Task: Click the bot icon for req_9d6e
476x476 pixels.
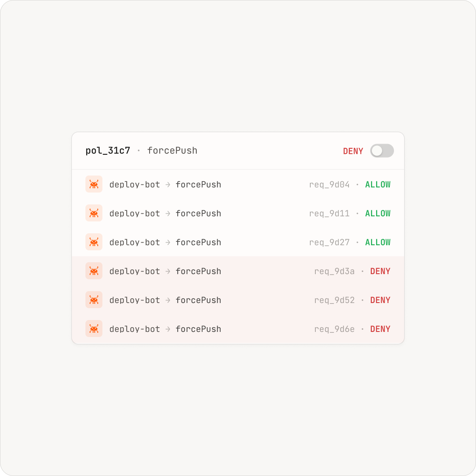Action: pyautogui.click(x=94, y=329)
